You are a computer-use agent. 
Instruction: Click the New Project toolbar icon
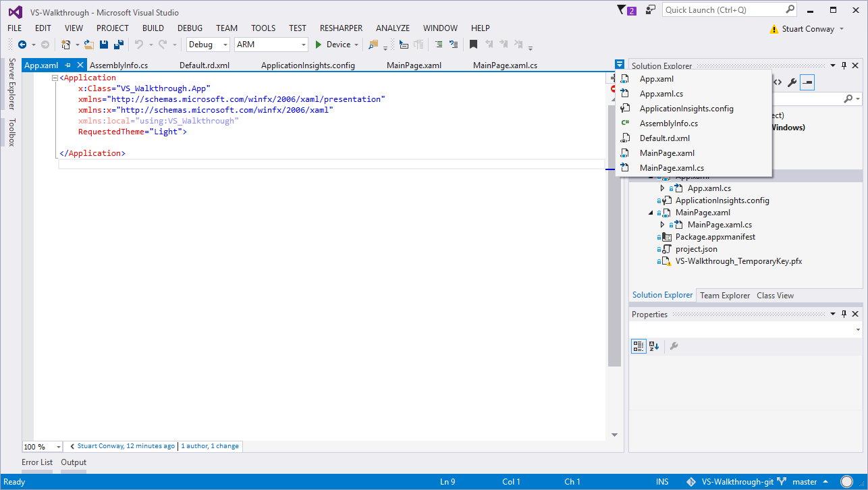(65, 45)
